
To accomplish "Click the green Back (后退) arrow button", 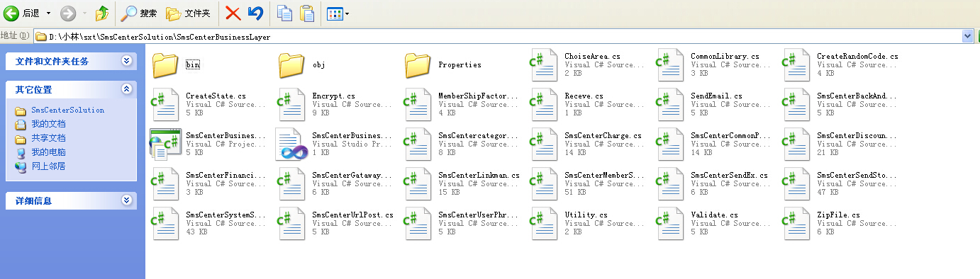I will (11, 13).
